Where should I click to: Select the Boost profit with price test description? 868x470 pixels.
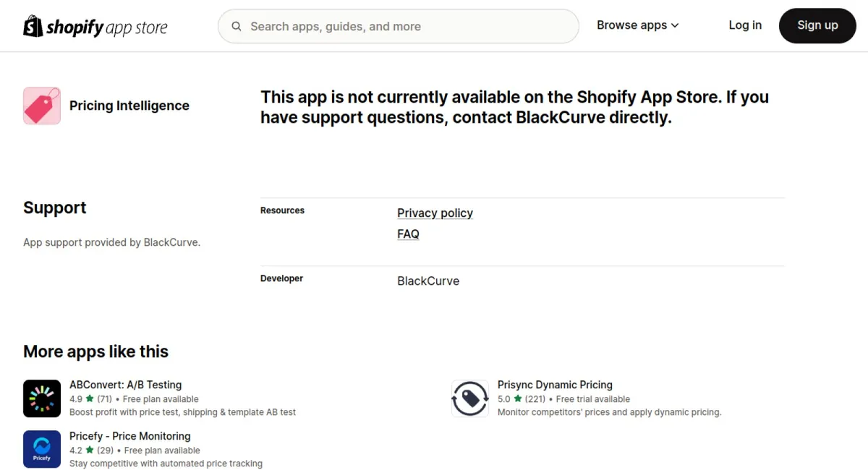click(x=182, y=412)
